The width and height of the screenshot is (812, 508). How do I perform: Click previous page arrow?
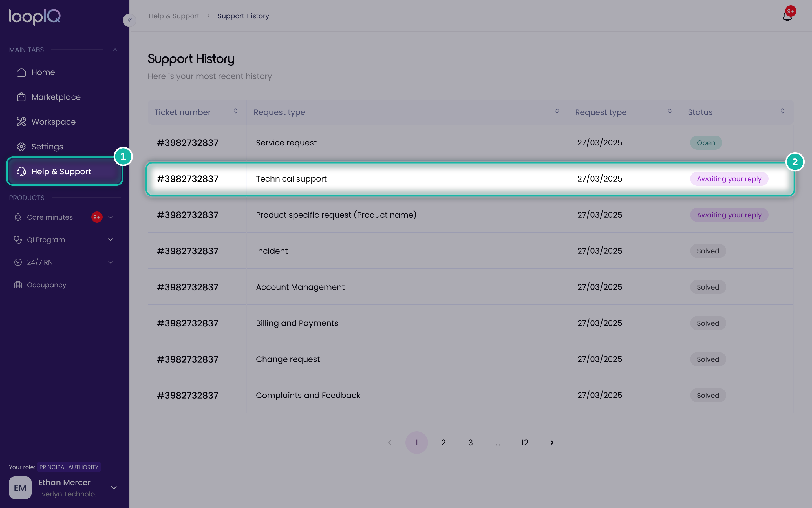(390, 443)
